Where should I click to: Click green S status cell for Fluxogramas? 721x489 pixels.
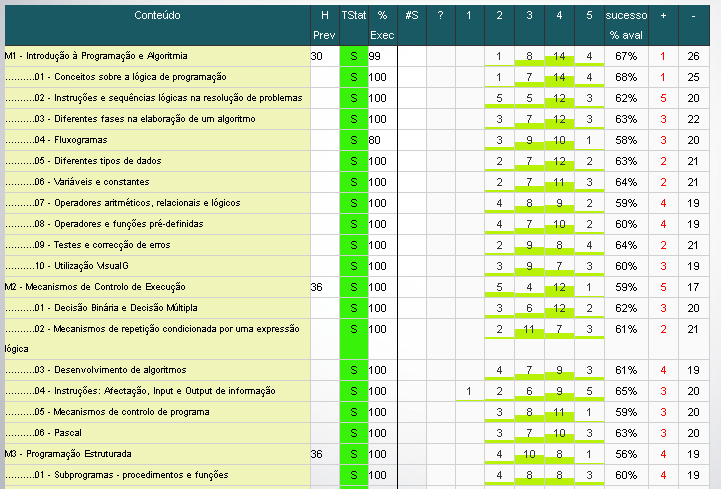[353, 140]
